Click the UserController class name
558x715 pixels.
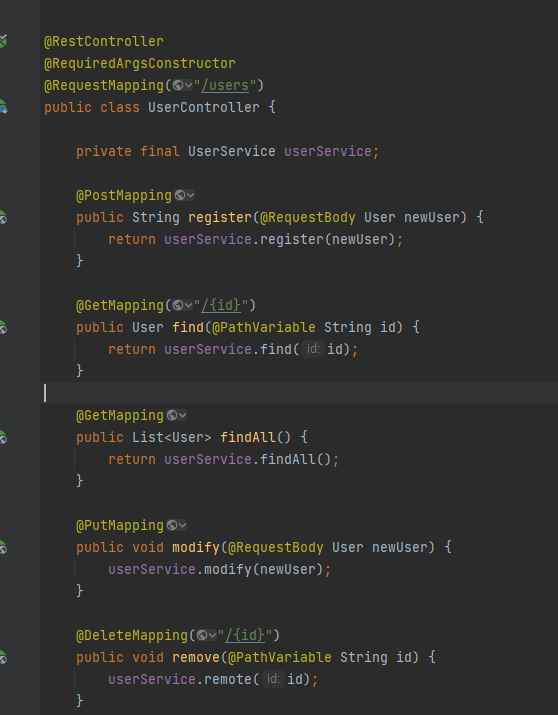pos(204,107)
